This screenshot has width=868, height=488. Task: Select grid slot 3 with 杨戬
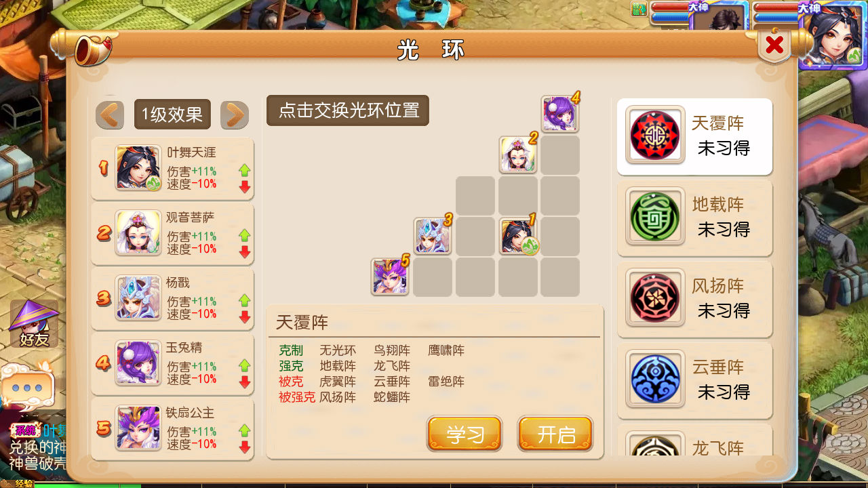[433, 236]
